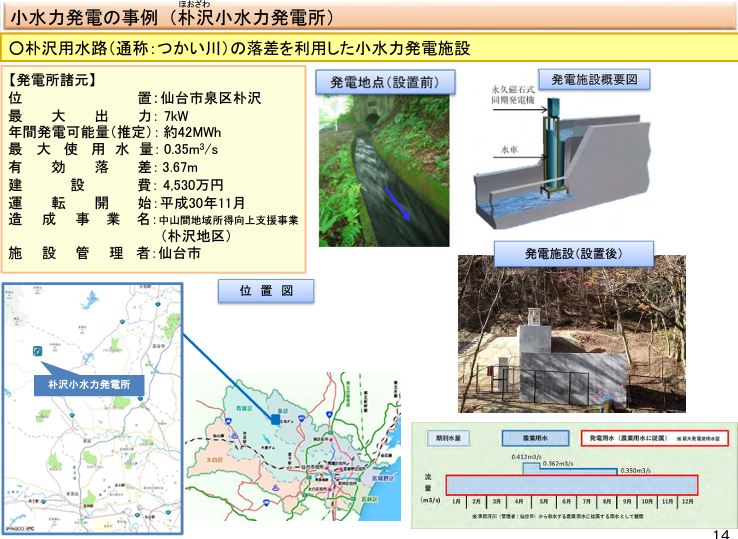Click the blue square marker on the Sendai ward map
Screen dimensions: 738x539
click(x=275, y=419)
